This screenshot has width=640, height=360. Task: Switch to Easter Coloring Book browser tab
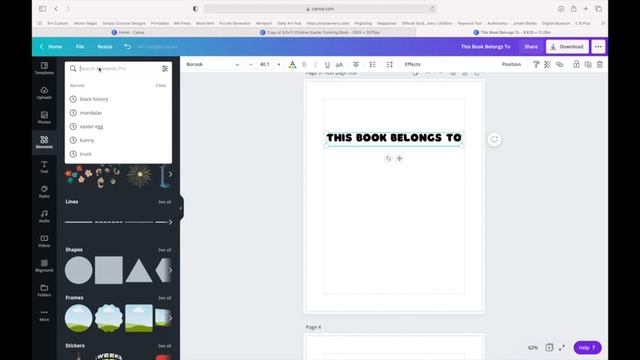pyautogui.click(x=320, y=32)
